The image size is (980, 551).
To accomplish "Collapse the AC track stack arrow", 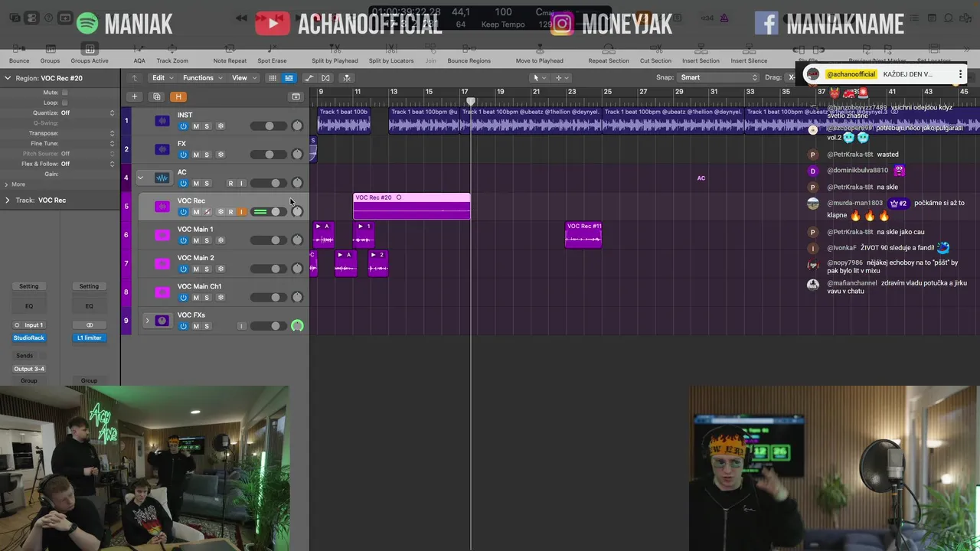I will point(140,178).
